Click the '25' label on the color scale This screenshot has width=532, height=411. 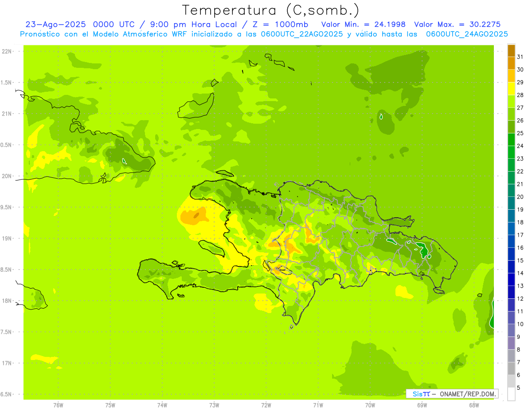520,133
